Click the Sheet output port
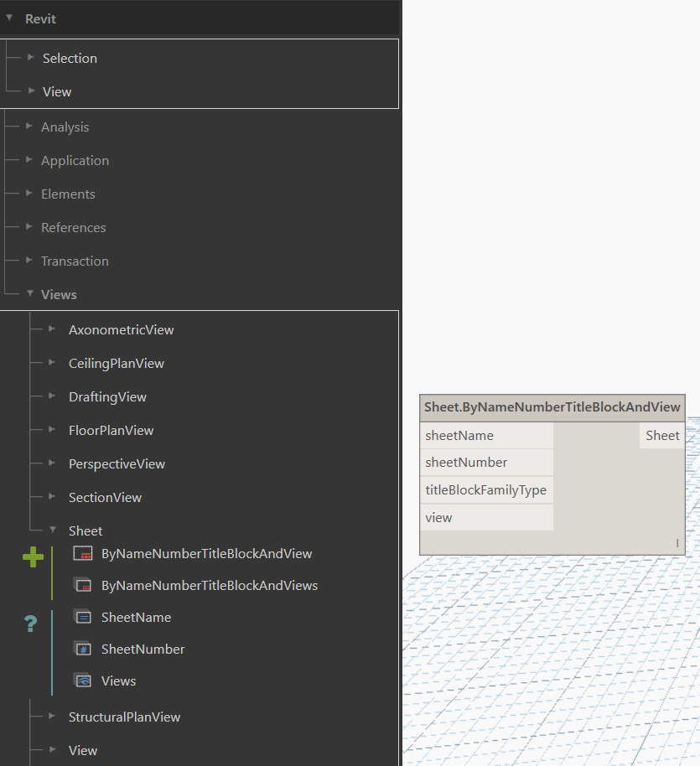 662,435
